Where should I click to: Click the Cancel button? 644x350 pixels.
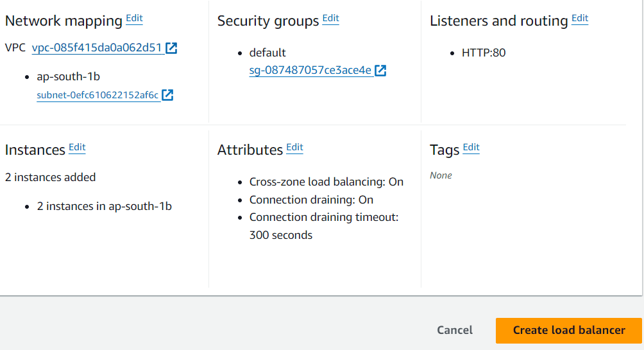(455, 330)
